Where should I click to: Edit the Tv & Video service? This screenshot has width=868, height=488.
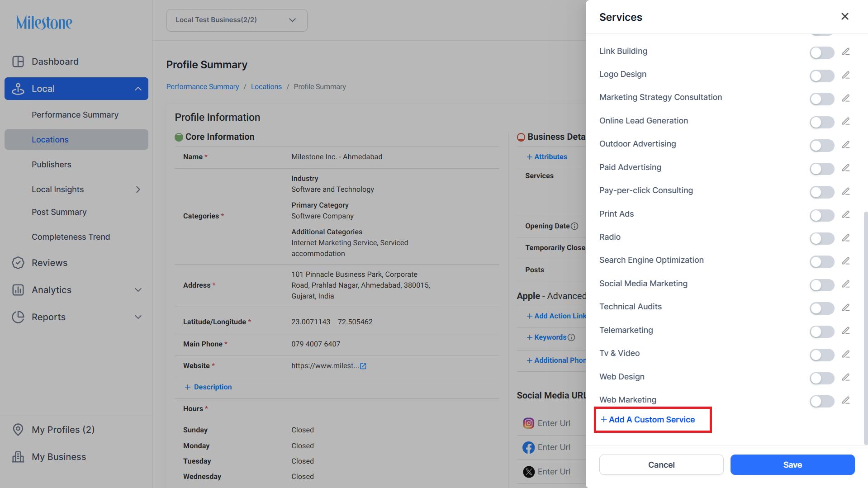[845, 354]
